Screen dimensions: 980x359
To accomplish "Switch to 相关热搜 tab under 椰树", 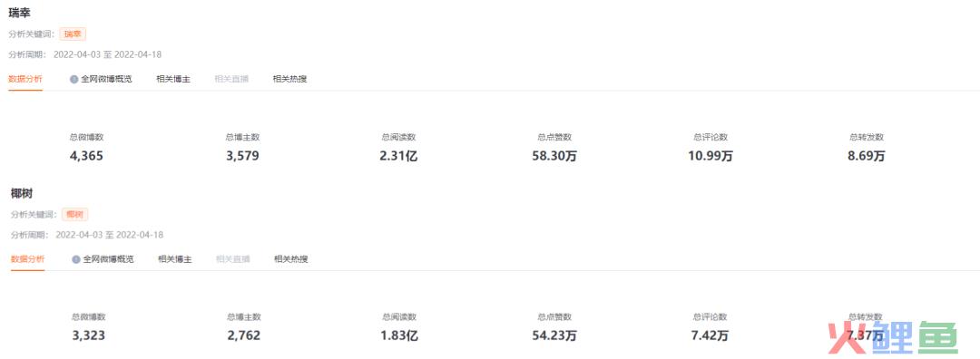I will coord(290,259).
